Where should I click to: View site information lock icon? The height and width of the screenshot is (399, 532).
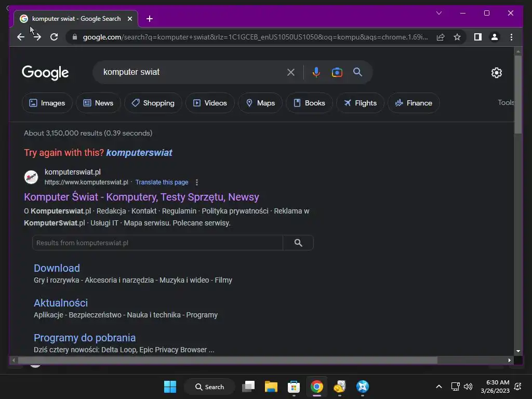click(x=75, y=37)
